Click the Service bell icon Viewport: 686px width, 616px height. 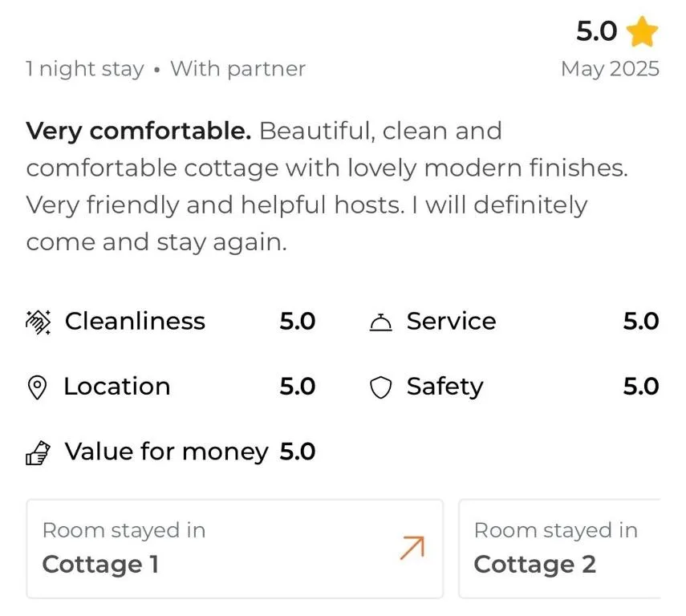pyautogui.click(x=382, y=321)
